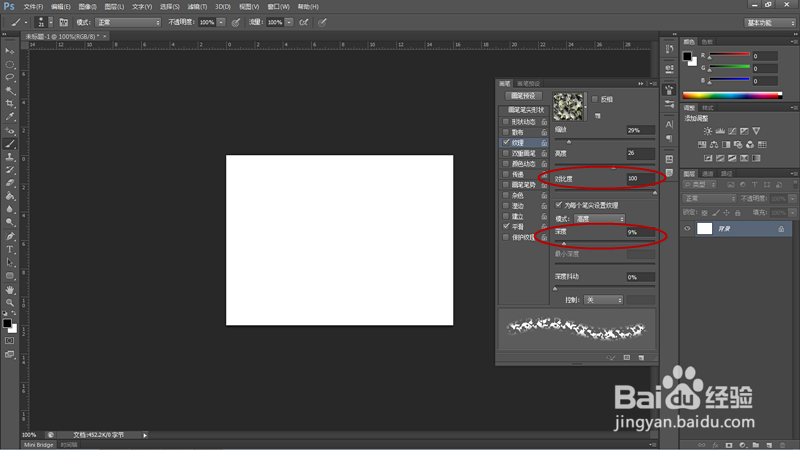This screenshot has height=450, width=800.
Task: Click the 背景 layer thumbnail
Action: point(705,229)
